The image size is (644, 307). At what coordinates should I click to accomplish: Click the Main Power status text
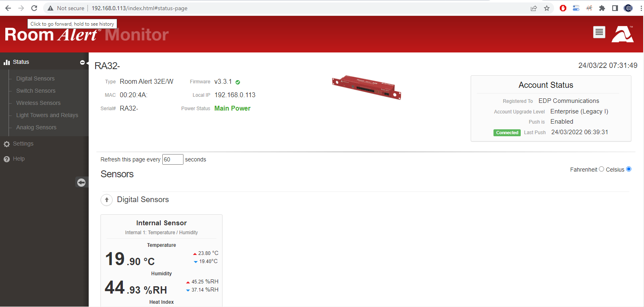point(232,108)
